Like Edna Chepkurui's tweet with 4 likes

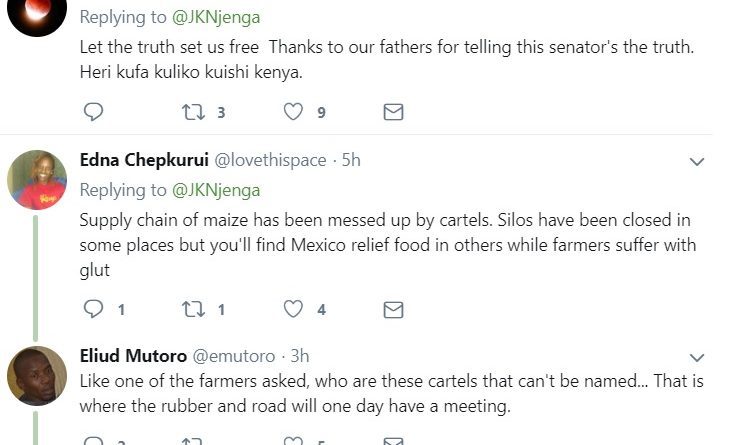point(293,309)
